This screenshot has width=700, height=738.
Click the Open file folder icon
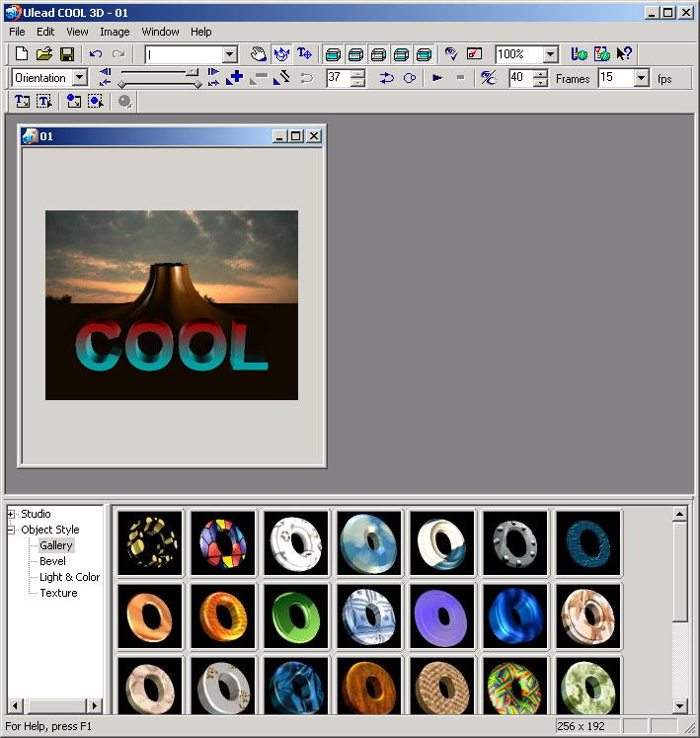44,54
